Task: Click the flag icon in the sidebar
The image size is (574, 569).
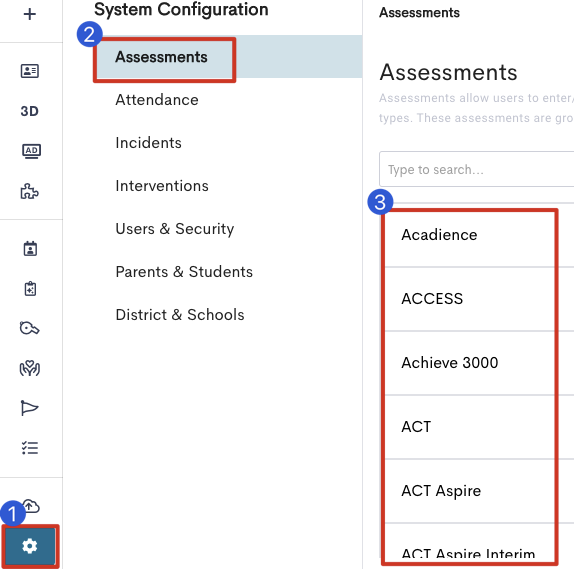Action: [x=30, y=408]
